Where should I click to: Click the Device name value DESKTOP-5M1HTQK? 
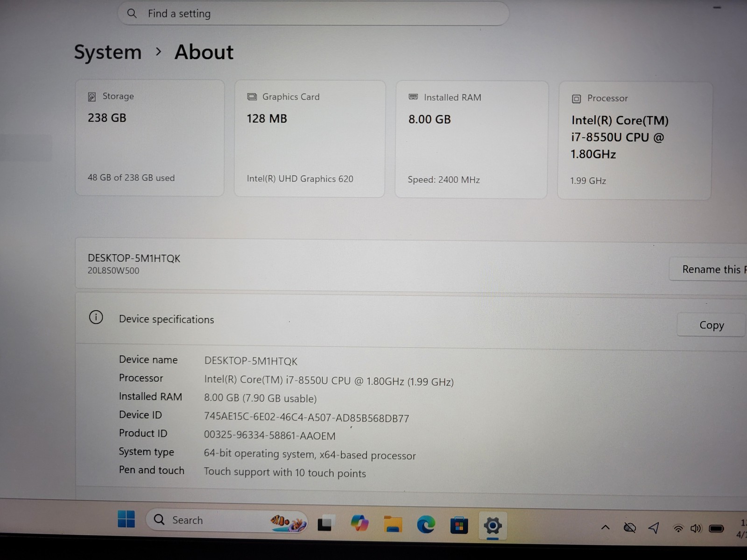pyautogui.click(x=251, y=361)
